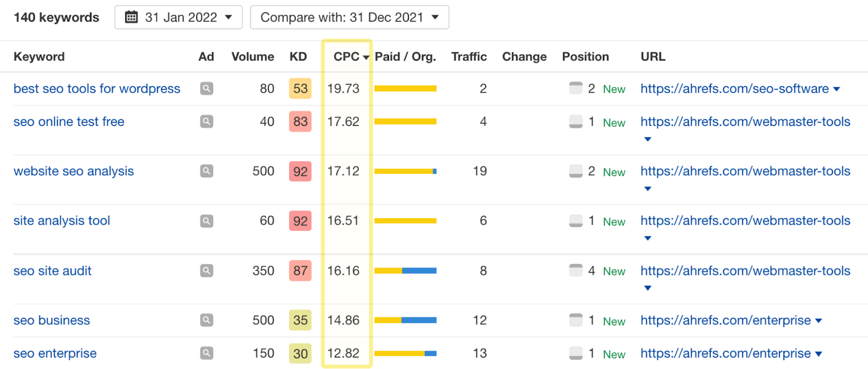Open ad preview for 'seo online test free'

point(206,122)
